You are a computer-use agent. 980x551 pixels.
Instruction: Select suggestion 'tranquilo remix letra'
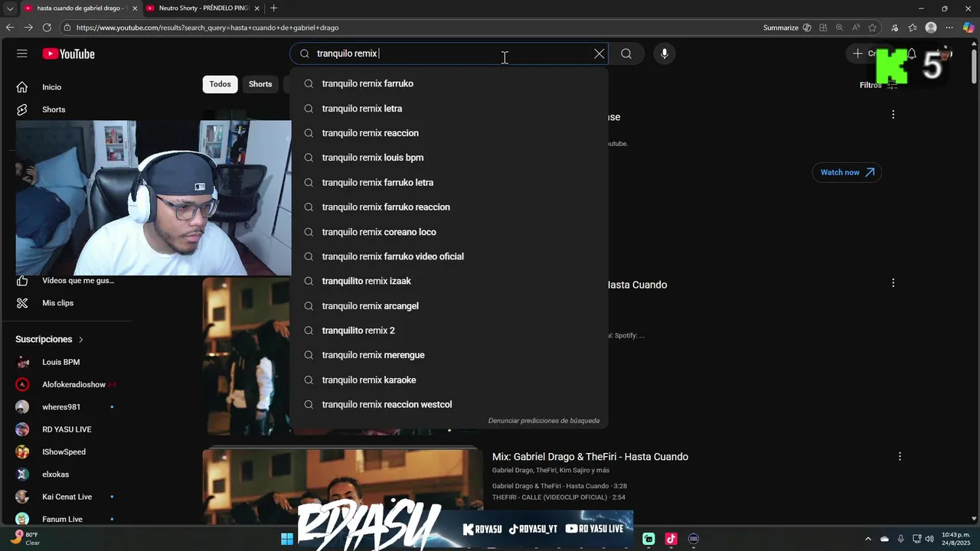point(449,109)
